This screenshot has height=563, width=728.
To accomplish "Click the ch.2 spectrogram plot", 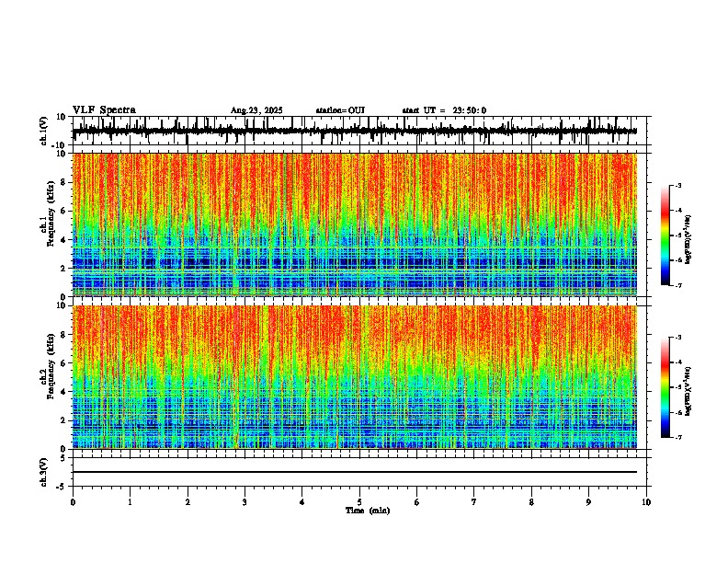I will [x=355, y=377].
